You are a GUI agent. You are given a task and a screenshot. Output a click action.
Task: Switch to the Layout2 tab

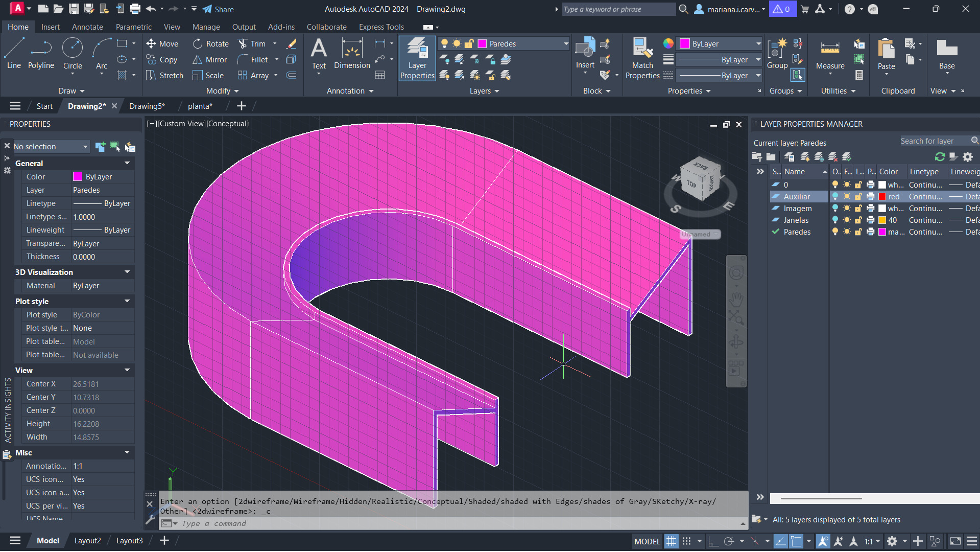click(87, 541)
